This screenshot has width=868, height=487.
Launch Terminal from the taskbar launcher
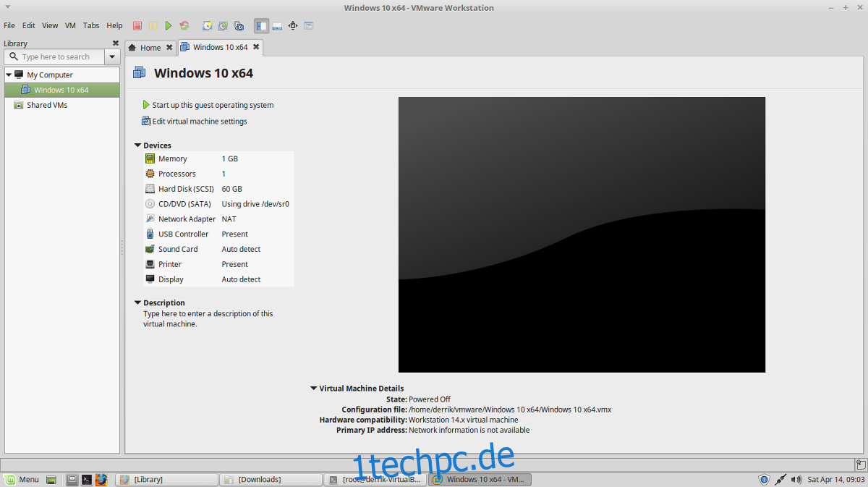[87, 479]
